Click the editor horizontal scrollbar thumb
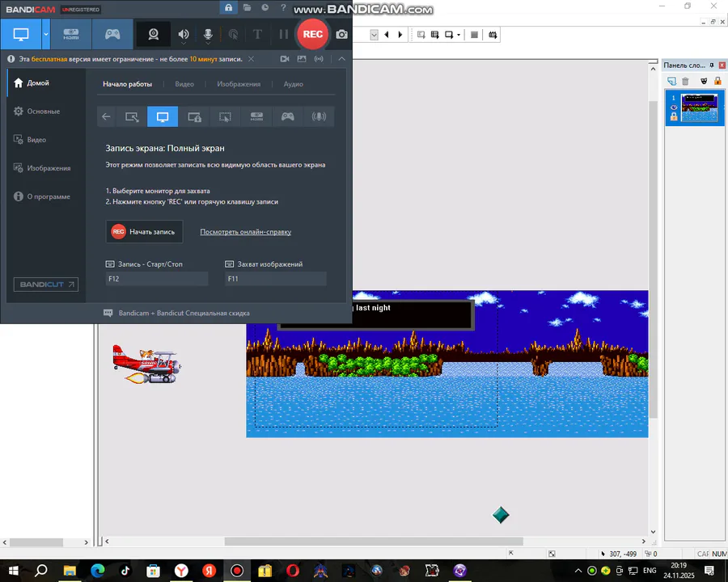Image resolution: width=728 pixels, height=582 pixels. tap(374, 542)
